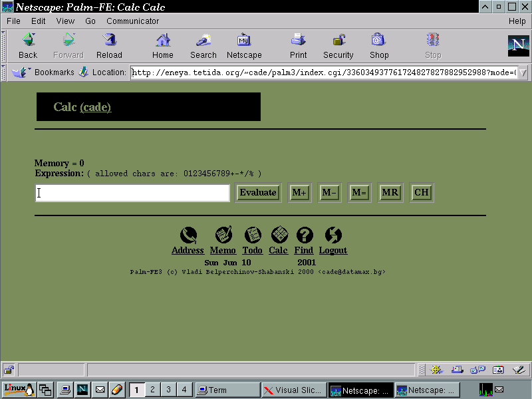532x399 pixels.
Task: Click the Logout link
Action: pyautogui.click(x=333, y=251)
